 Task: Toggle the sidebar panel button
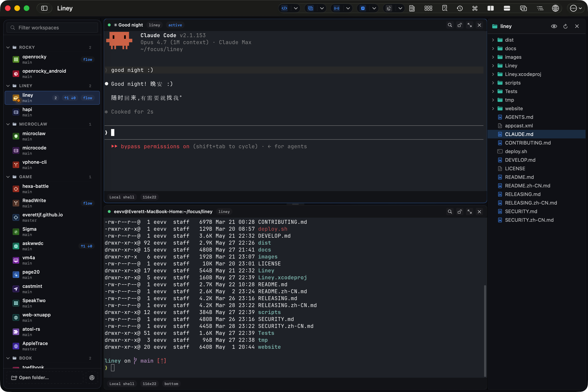point(44,8)
